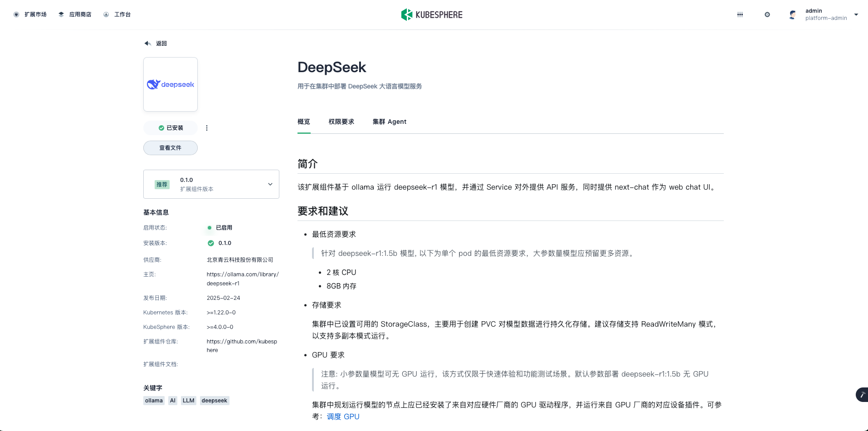The image size is (868, 431).
Task: Click the ollama keyword tag
Action: click(x=154, y=401)
